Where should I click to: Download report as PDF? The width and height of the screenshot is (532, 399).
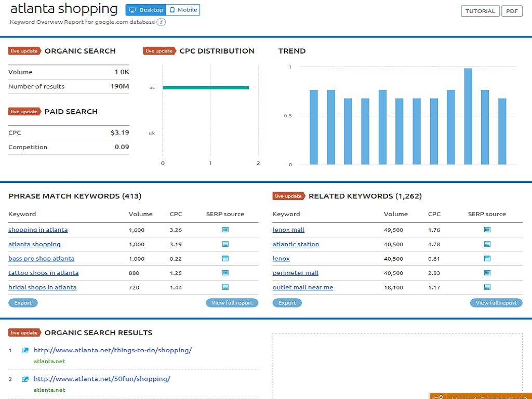click(x=512, y=11)
